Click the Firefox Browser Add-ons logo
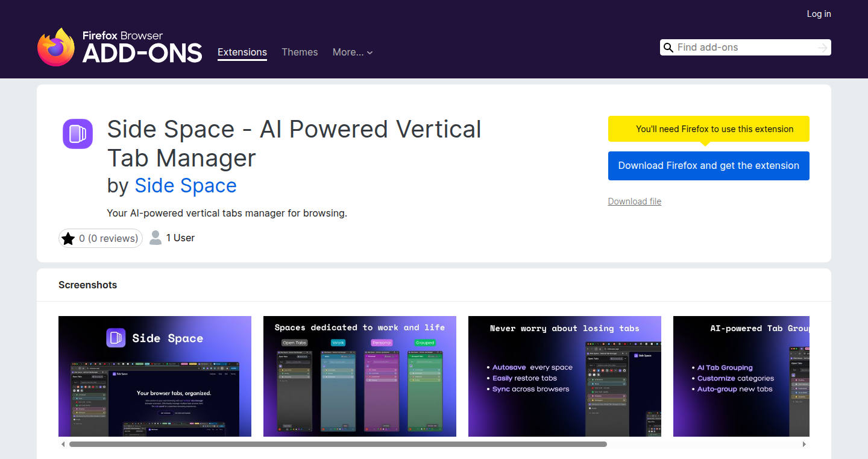The width and height of the screenshot is (868, 459). coord(120,46)
